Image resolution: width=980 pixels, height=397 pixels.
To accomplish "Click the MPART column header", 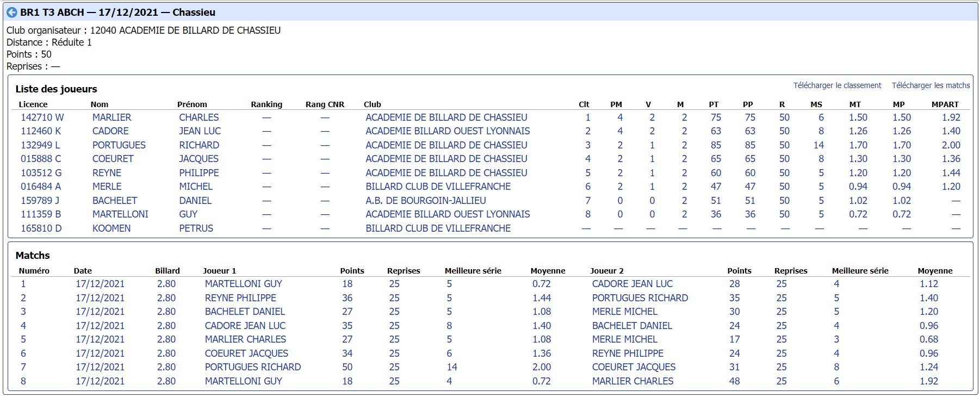I will click(x=945, y=104).
